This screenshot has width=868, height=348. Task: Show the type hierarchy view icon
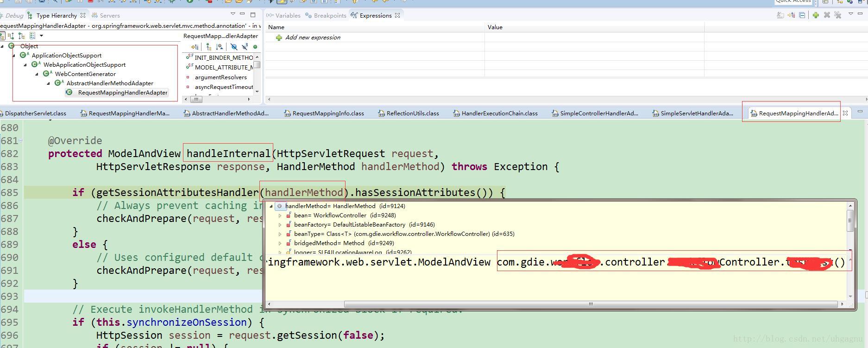coord(2,36)
